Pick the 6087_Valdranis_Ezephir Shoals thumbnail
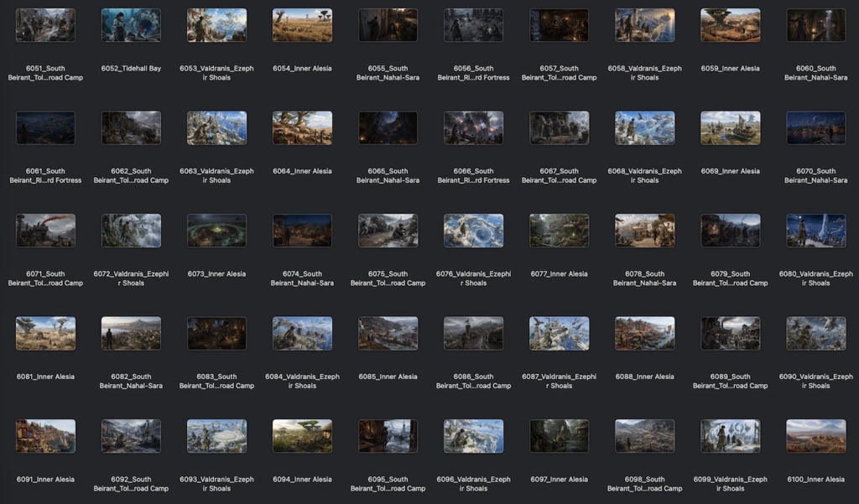The width and height of the screenshot is (859, 504). pyautogui.click(x=560, y=333)
